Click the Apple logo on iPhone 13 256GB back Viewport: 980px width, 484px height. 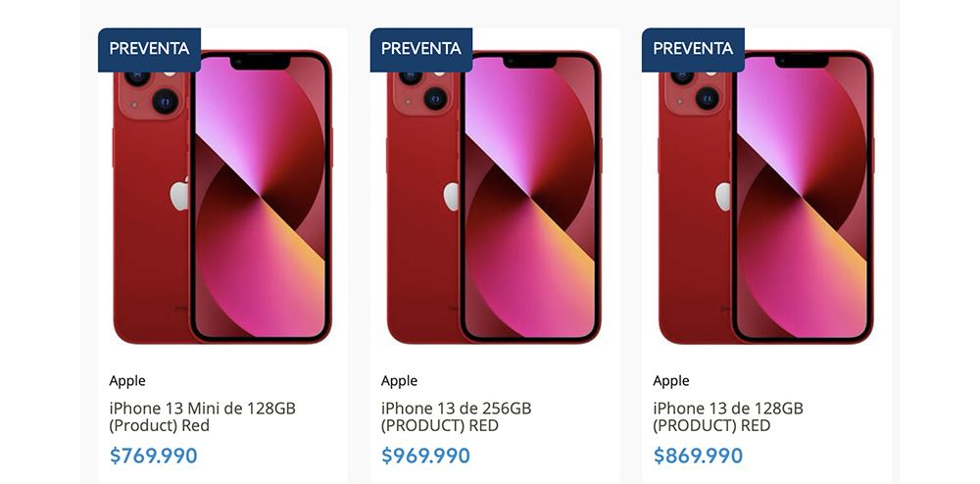[452, 196]
